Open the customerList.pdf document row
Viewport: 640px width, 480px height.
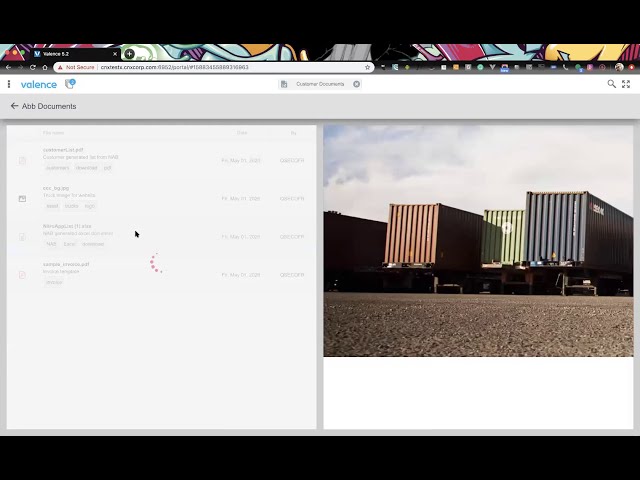[162, 159]
